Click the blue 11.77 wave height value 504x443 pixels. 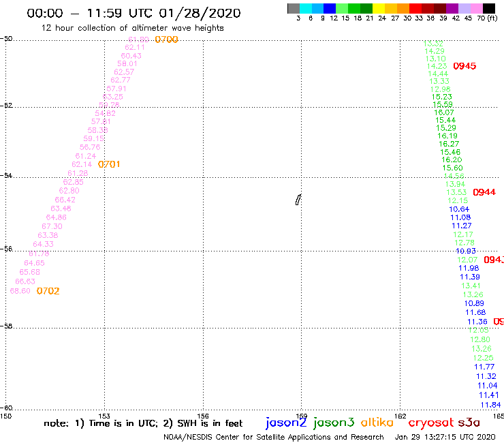click(x=484, y=367)
